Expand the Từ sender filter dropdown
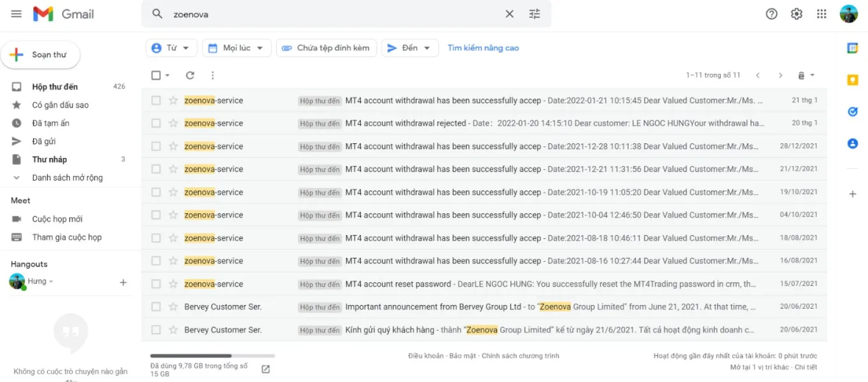The width and height of the screenshot is (868, 382). point(171,48)
